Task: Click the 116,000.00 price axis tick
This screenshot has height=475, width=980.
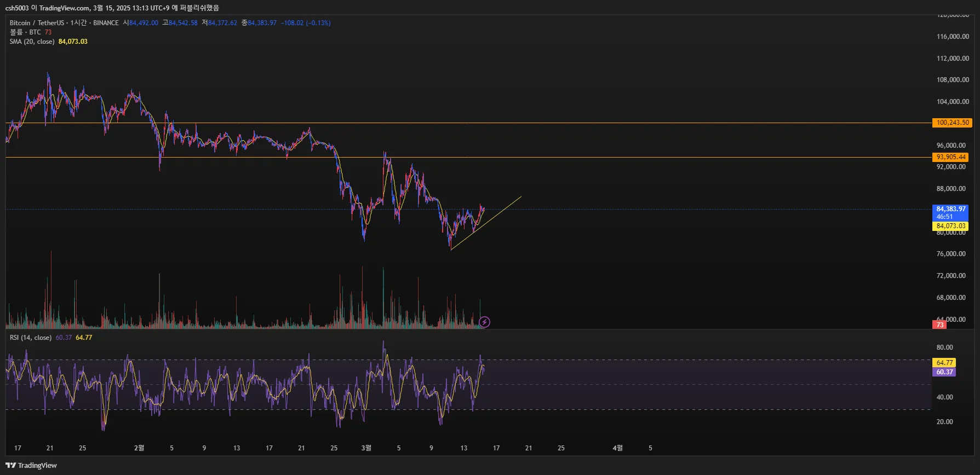Action: tap(953, 37)
